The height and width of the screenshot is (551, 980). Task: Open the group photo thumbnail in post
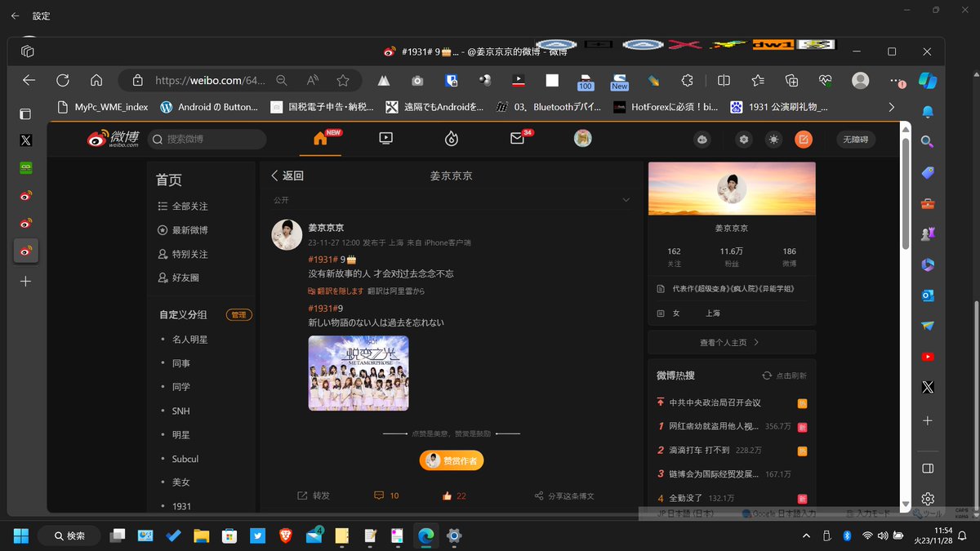[x=358, y=373]
